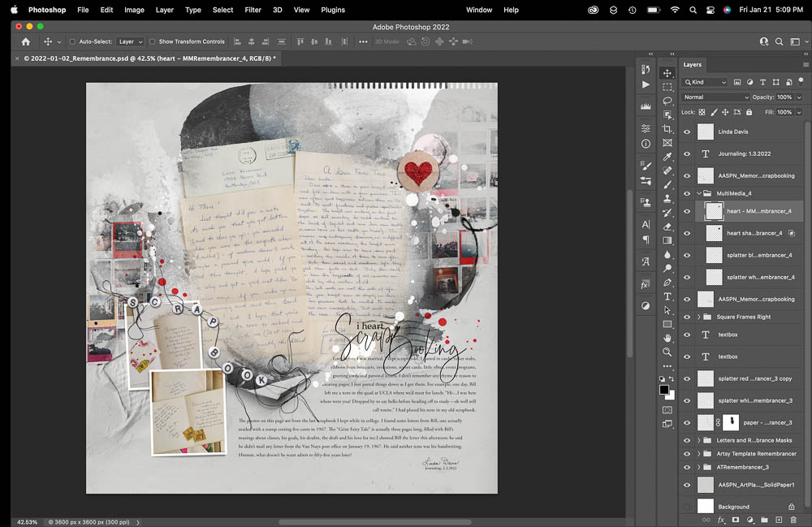Image resolution: width=812 pixels, height=527 pixels.
Task: Open the Layers panel options menu
Action: pyautogui.click(x=806, y=65)
